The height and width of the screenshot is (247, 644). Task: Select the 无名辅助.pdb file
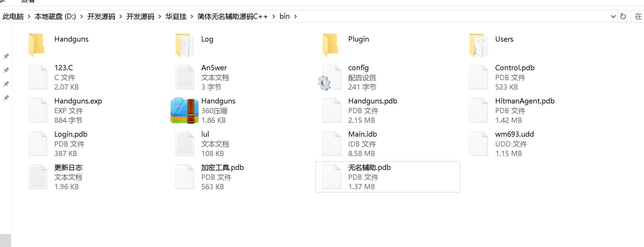pyautogui.click(x=387, y=177)
